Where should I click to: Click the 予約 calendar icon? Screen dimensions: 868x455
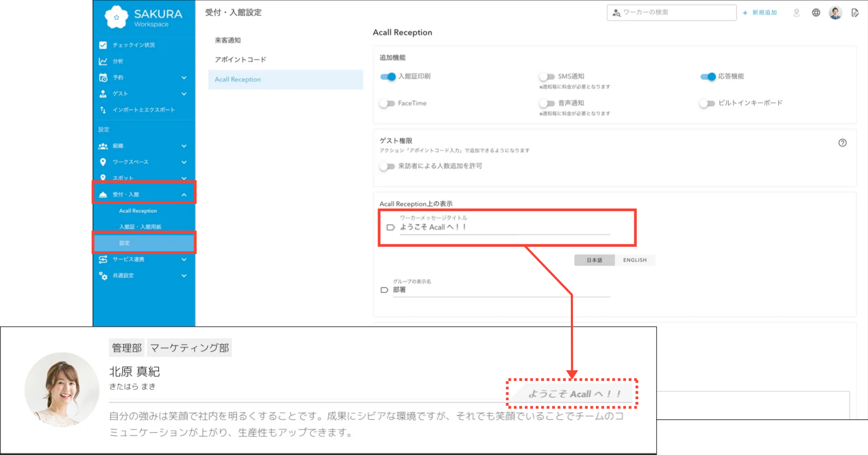[x=103, y=77]
